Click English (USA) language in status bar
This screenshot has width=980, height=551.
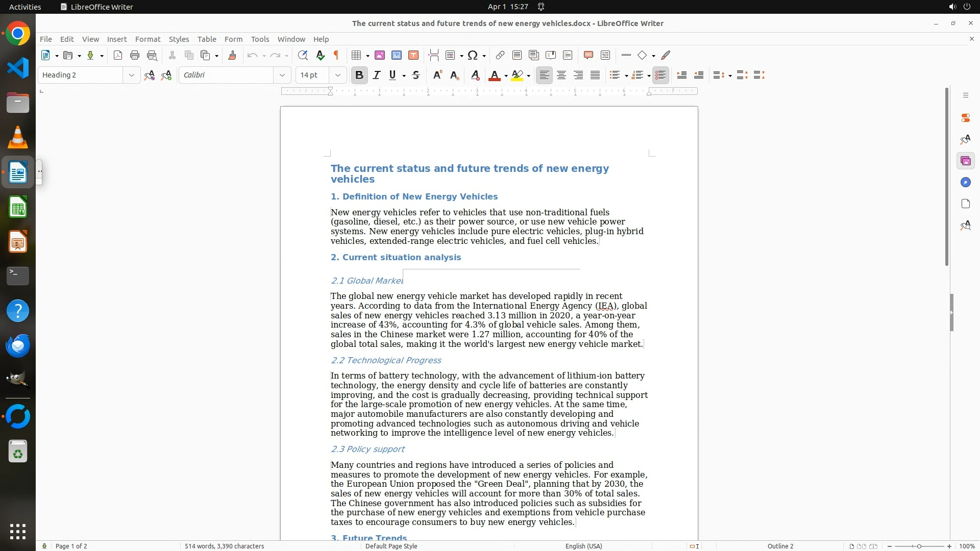click(583, 546)
